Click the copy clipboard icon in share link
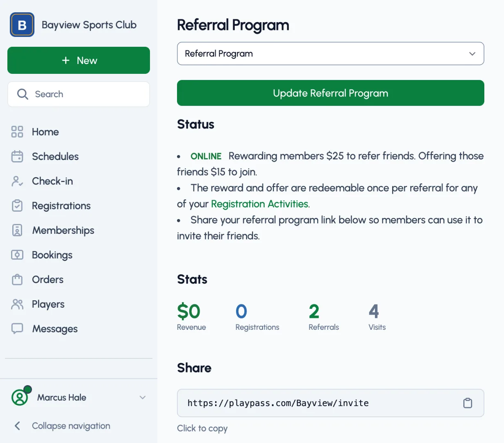The image size is (504, 443). coord(468,403)
